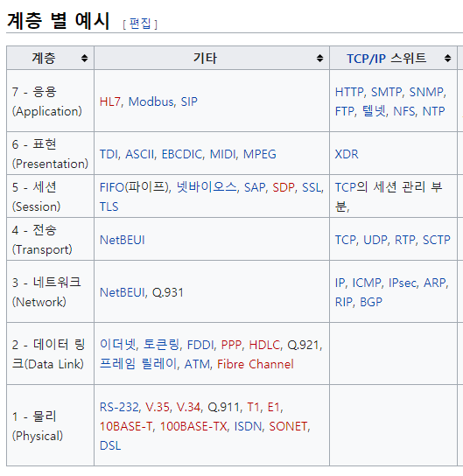This screenshot has width=463, height=476.
Task: Open the XDR link
Action: coord(347,154)
